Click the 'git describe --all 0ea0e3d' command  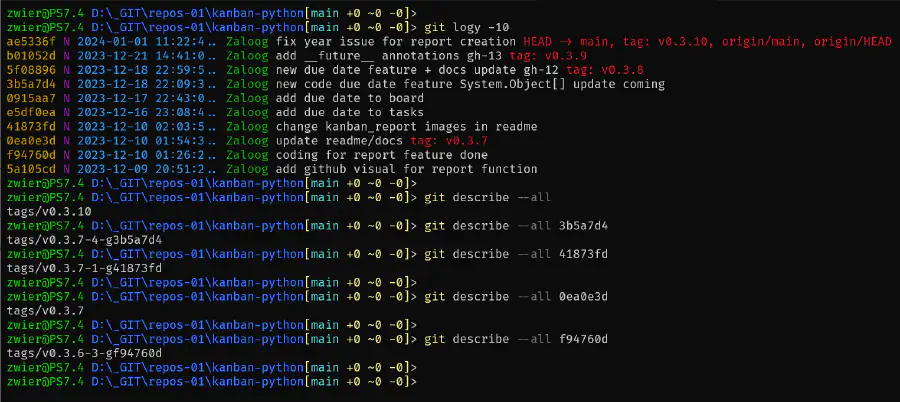[x=516, y=297]
